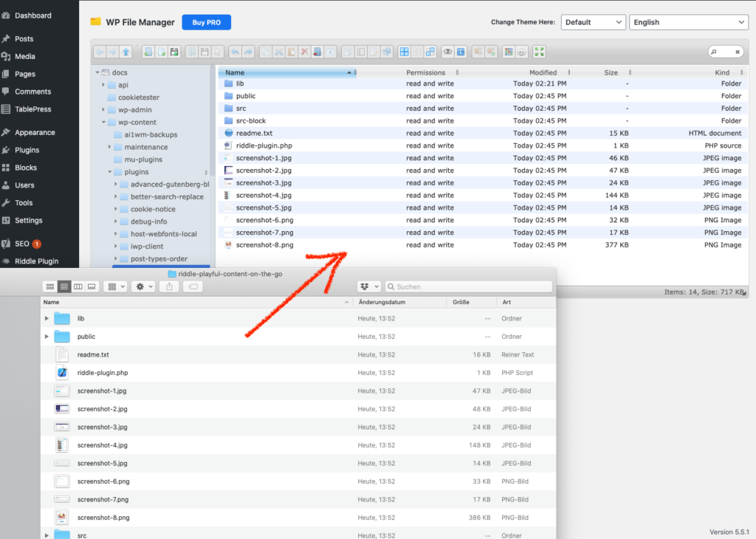Open the Riddle Plugin menu item

coord(37,261)
